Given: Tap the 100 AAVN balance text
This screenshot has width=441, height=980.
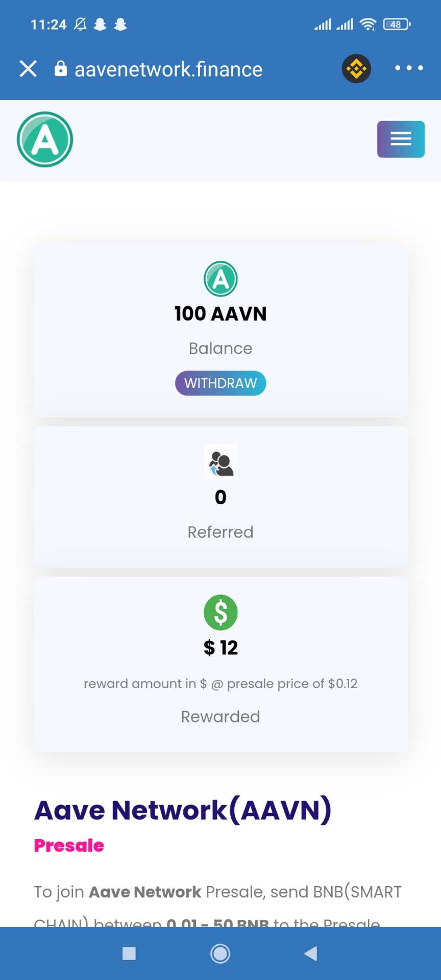Looking at the screenshot, I should click(220, 313).
